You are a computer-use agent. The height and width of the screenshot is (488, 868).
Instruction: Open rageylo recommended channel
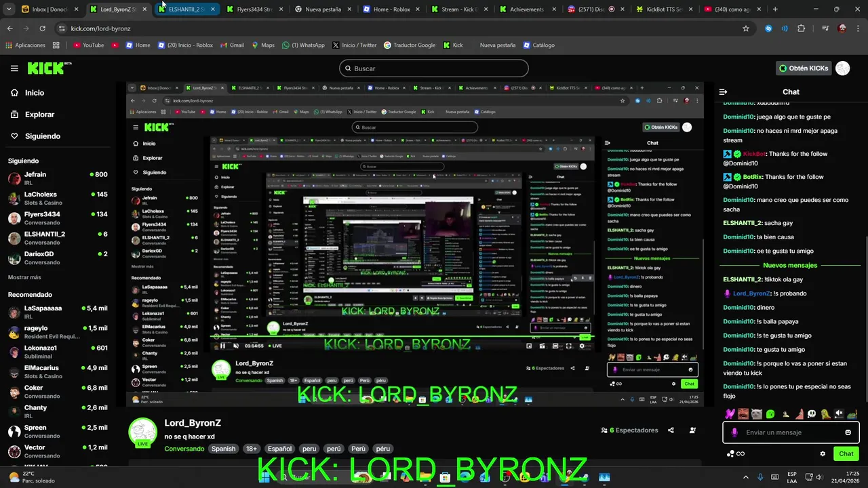click(x=58, y=332)
